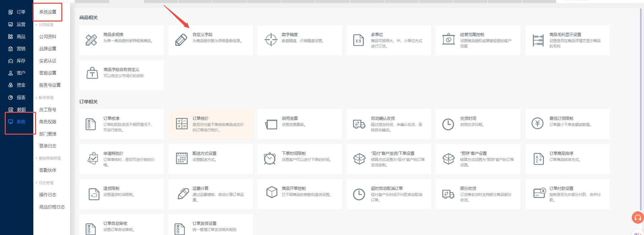The width and height of the screenshot is (644, 235).
Task: Click the 最低订货限制 yen coin icon
Action: click(537, 123)
